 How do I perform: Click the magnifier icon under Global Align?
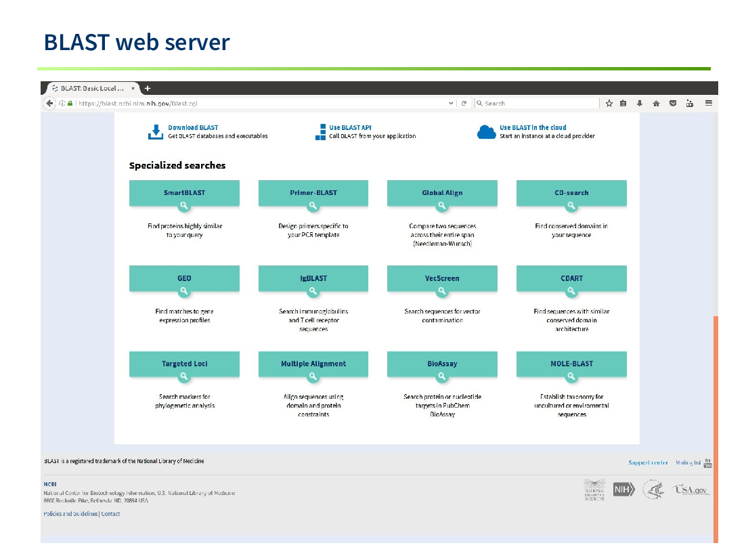click(442, 206)
